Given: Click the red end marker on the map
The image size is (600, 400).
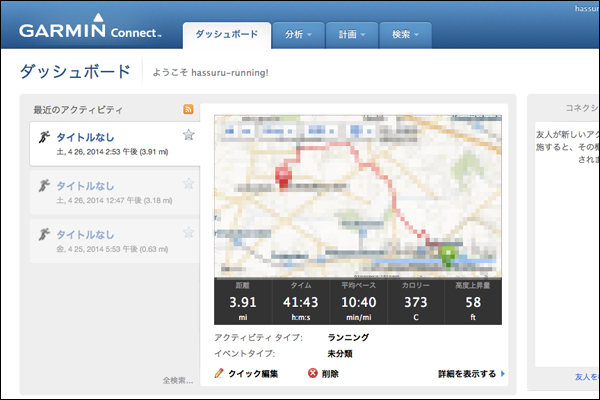Looking at the screenshot, I should (x=283, y=178).
